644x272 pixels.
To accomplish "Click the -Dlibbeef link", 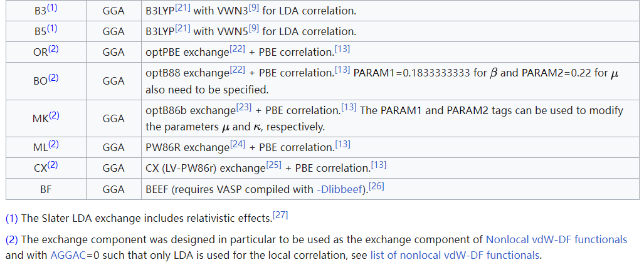I will point(340,189).
